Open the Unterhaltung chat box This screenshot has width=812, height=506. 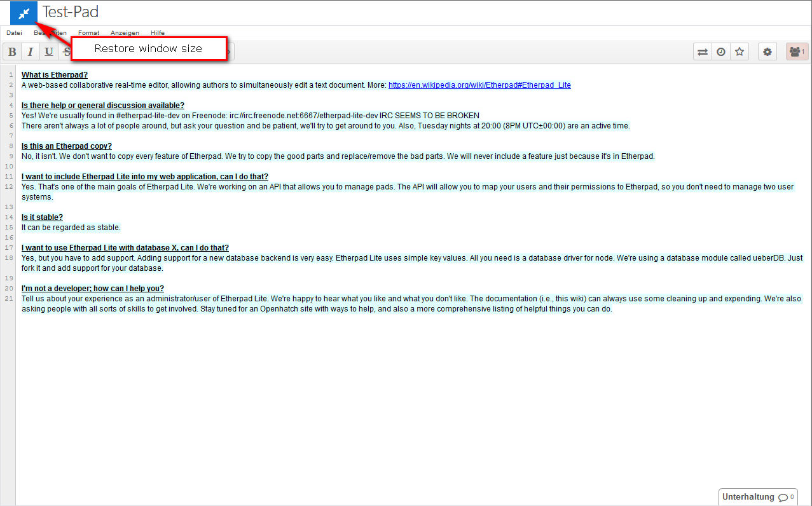[x=758, y=497]
